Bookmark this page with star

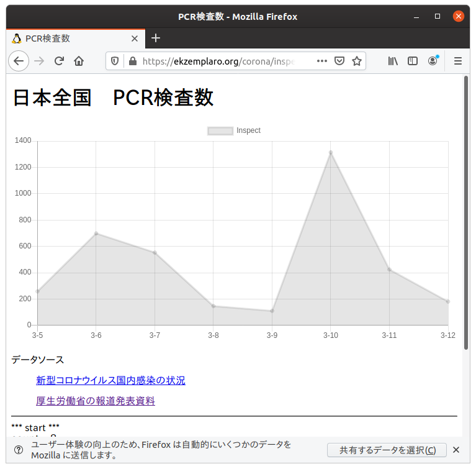click(357, 61)
